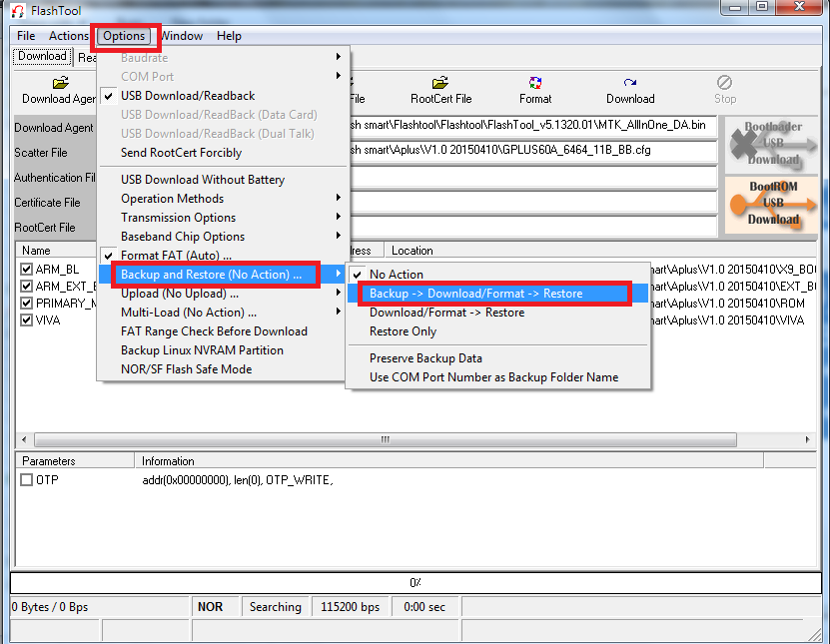830x644 pixels.
Task: Click the horizontal scrollbar thumb
Action: pos(386,439)
